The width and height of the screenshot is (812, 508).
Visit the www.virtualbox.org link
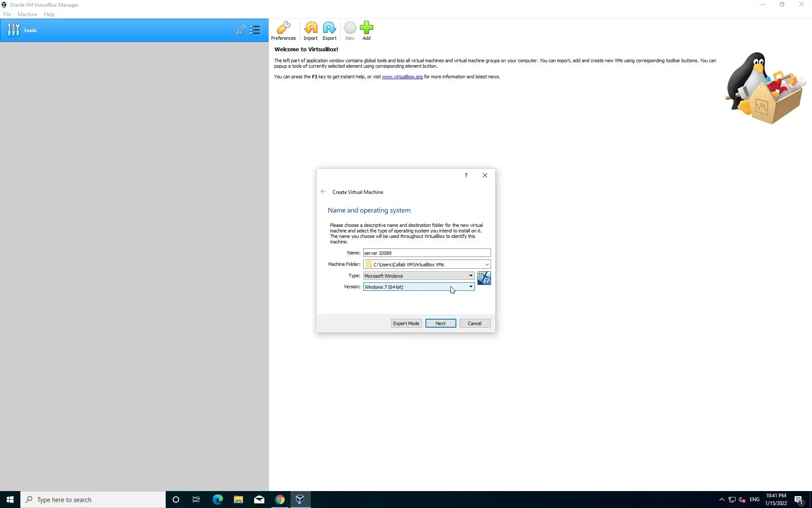[402, 77]
